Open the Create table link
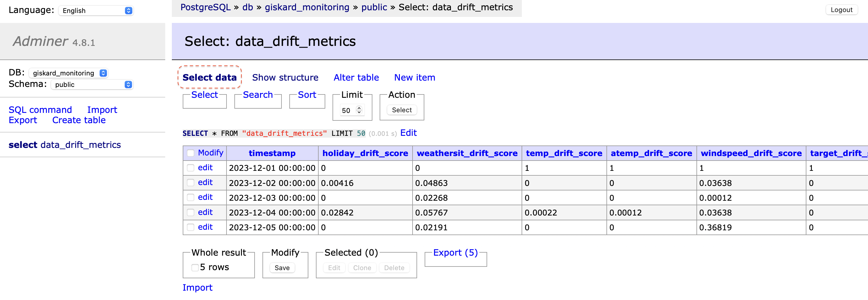Image resolution: width=868 pixels, height=300 pixels. 79,120
